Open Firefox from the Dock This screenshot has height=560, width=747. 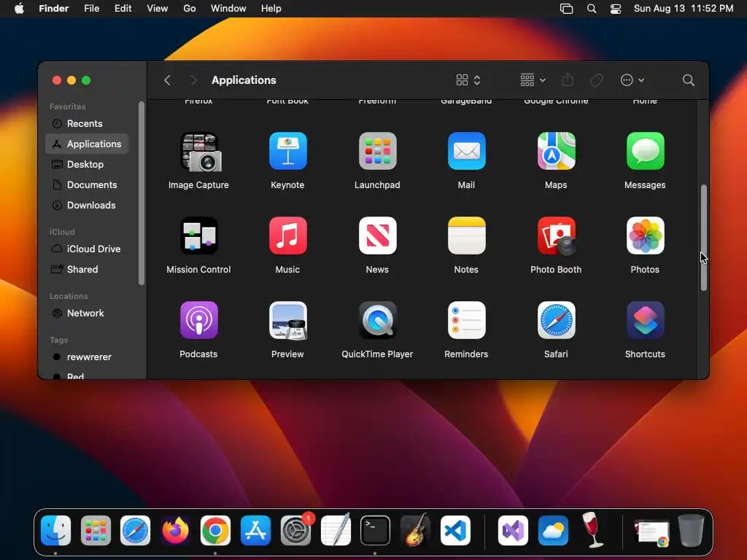(175, 530)
